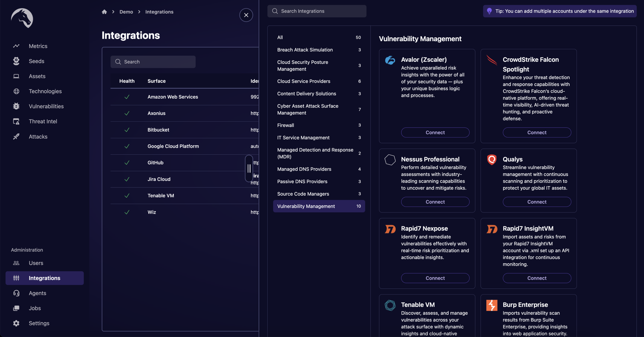Click the Users people icon

click(16, 263)
